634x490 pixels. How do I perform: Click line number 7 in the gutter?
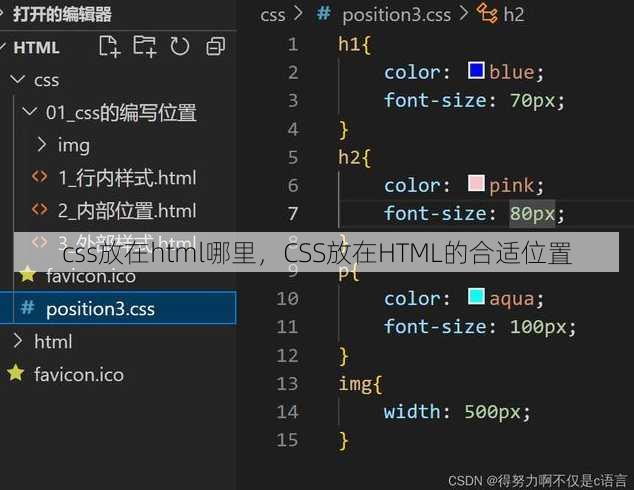(293, 214)
